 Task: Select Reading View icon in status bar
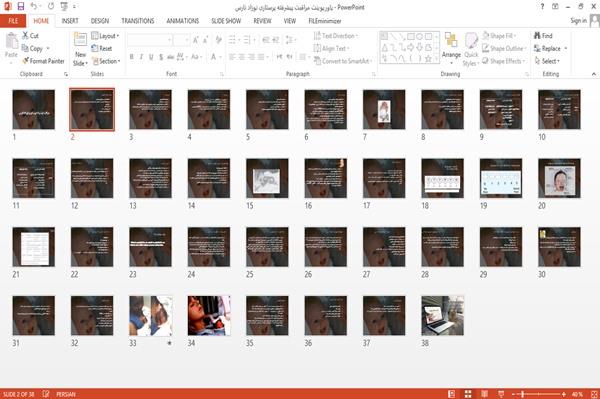pos(484,394)
